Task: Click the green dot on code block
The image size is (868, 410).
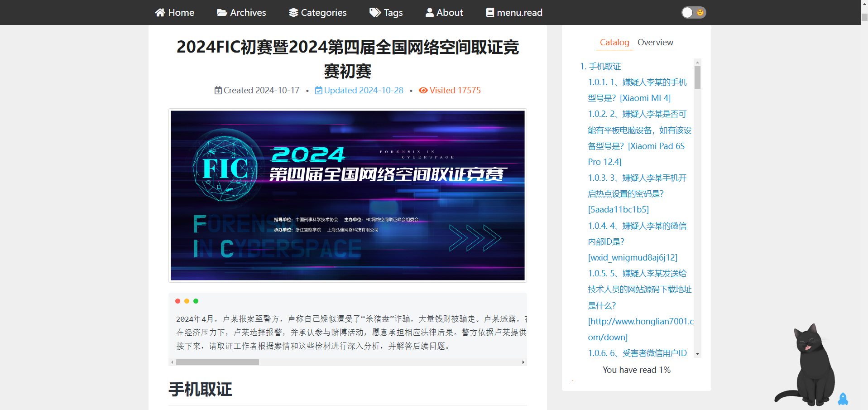Action: coord(196,301)
